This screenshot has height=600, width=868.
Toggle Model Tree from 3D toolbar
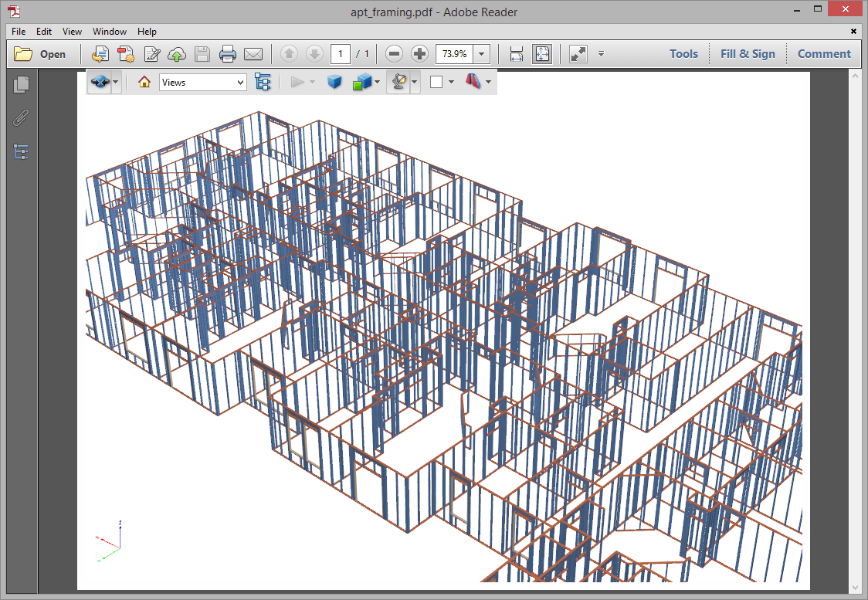click(263, 82)
